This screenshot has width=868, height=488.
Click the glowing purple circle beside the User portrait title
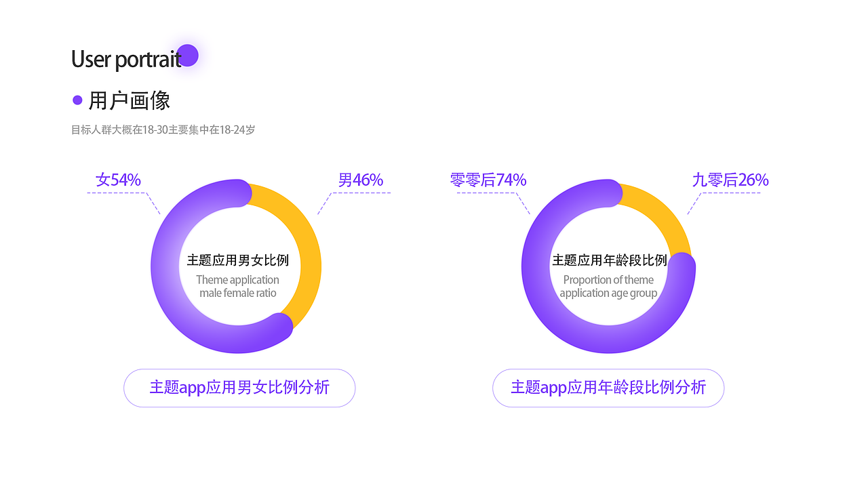point(188,56)
